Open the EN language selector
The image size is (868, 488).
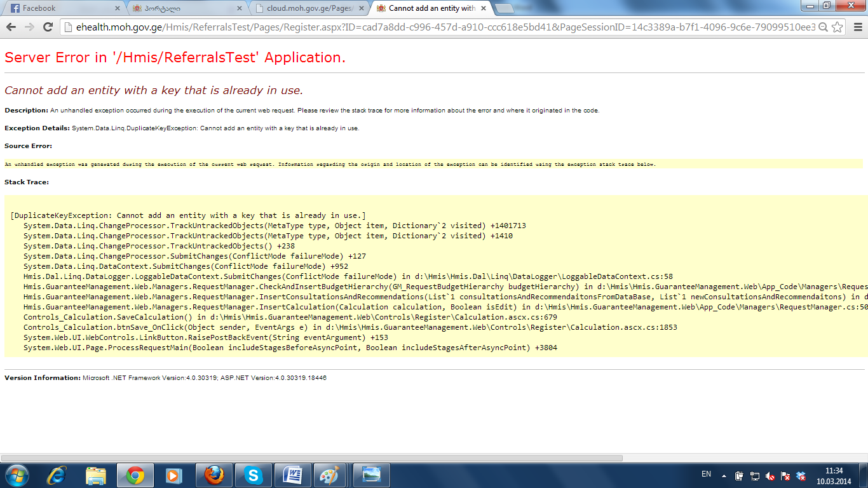[x=706, y=474]
